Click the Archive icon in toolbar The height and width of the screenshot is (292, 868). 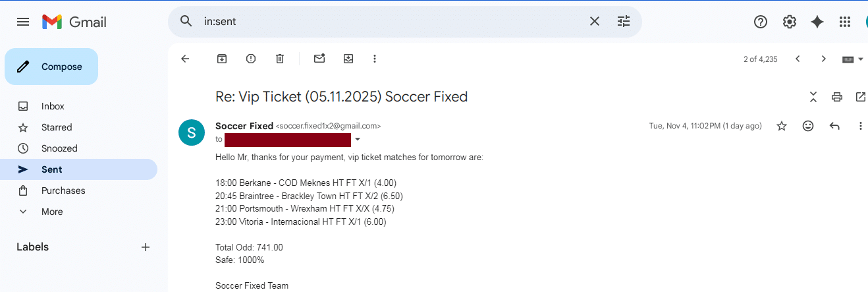(222, 59)
